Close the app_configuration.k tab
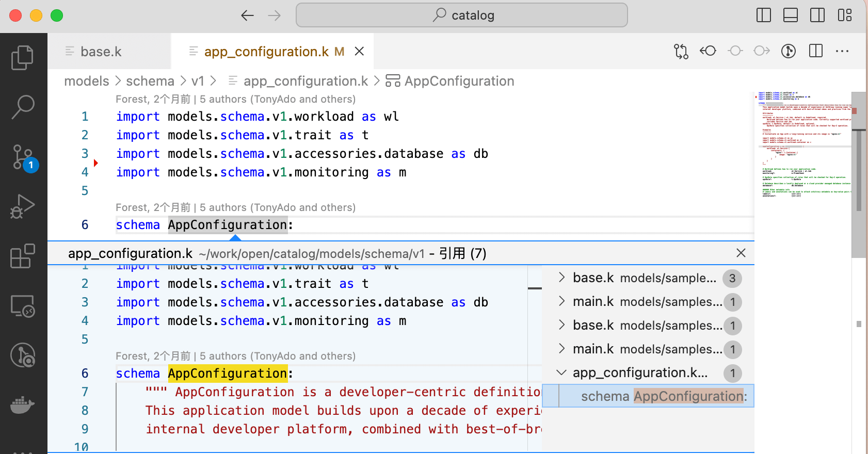 [360, 52]
